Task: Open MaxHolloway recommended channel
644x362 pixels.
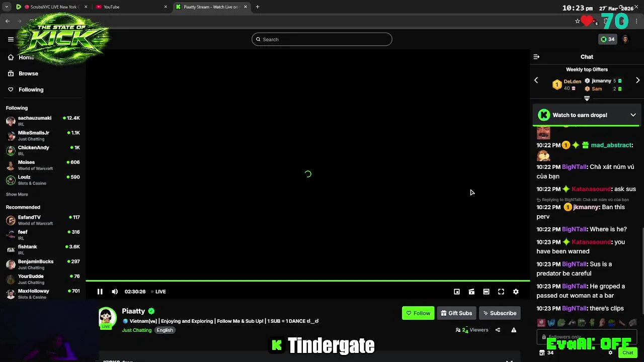Action: click(43, 294)
